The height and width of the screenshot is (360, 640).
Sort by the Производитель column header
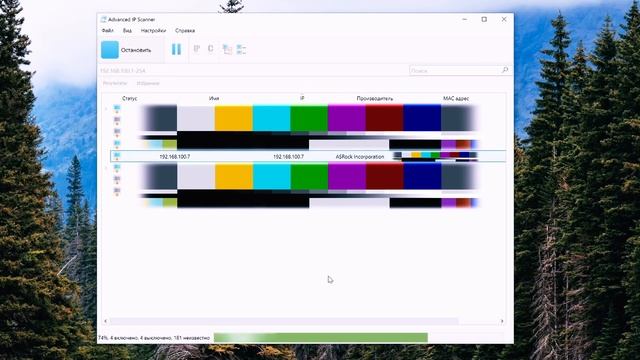[x=375, y=98]
